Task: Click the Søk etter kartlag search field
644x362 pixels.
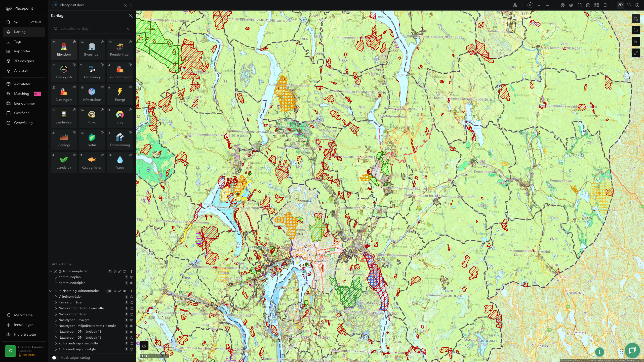Action: (92, 29)
